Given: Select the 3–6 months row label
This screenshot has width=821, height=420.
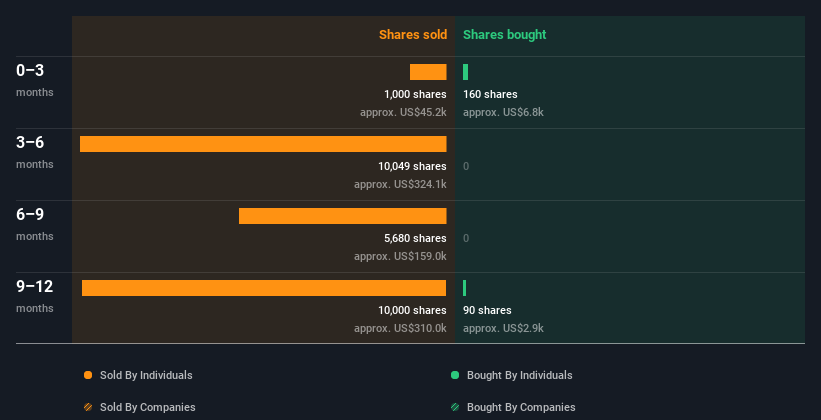Looking at the screenshot, I should pos(35,152).
